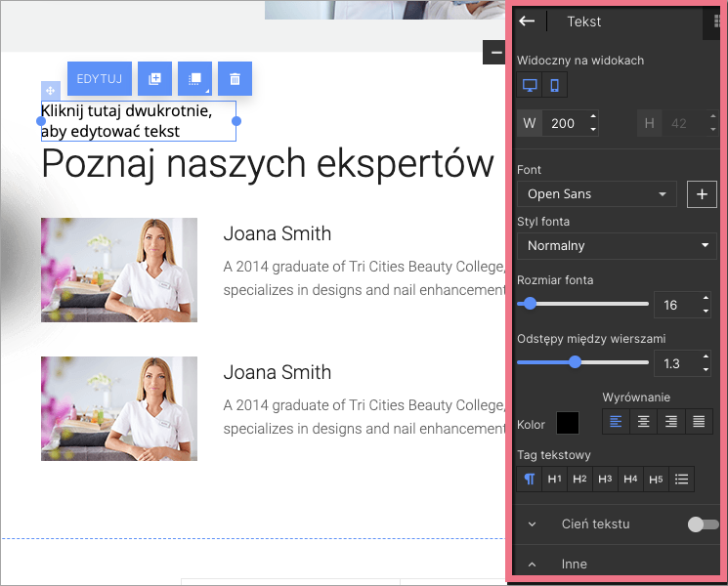Click the add font plus button
Viewport: 728px width, 586px height.
[702, 193]
